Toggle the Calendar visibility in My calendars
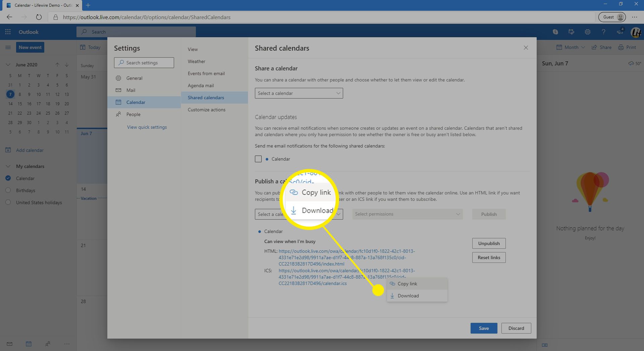The height and width of the screenshot is (351, 644). tap(8, 178)
